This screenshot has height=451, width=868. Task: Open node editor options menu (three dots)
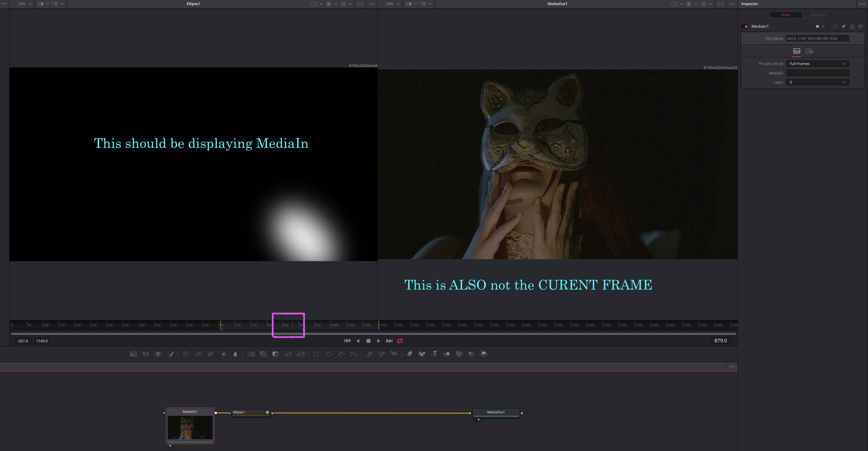[732, 367]
